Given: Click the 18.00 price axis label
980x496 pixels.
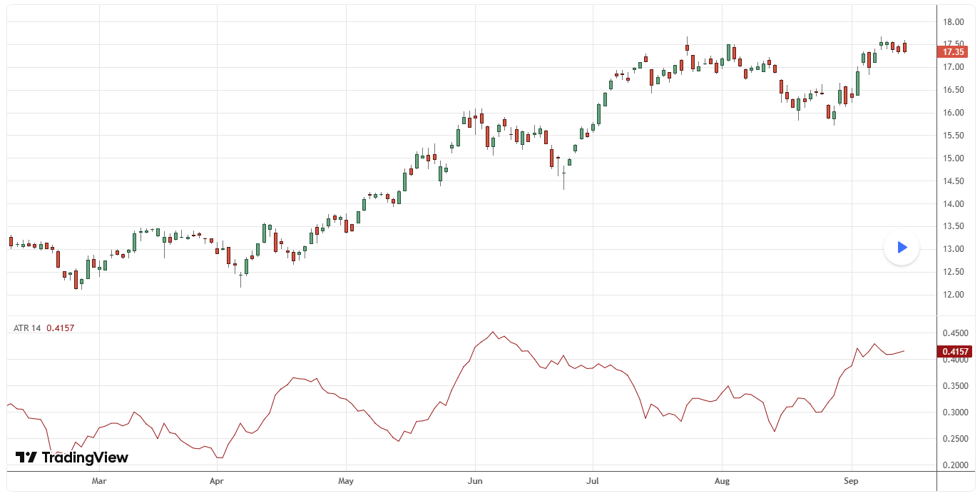Looking at the screenshot, I should pyautogui.click(x=954, y=22).
